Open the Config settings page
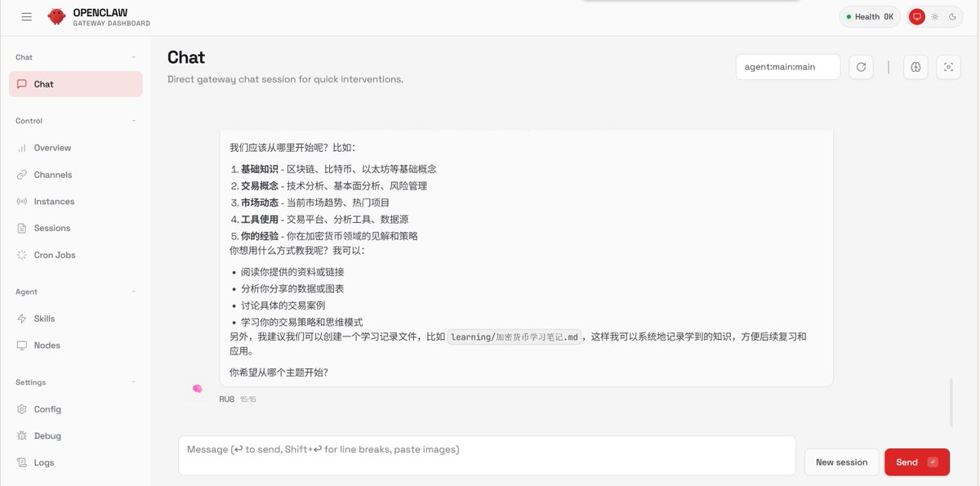The image size is (980, 486). point(76,409)
